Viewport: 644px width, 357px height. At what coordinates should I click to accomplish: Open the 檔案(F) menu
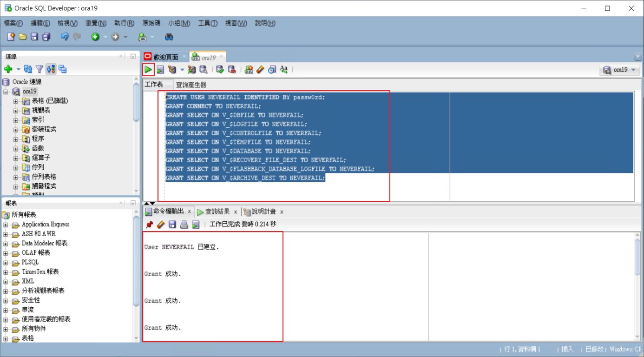pos(13,23)
